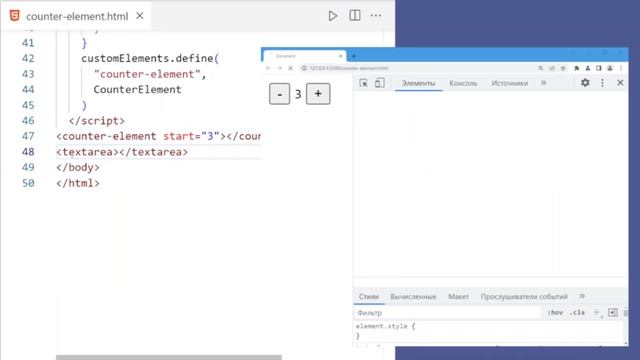Click the browser address bar URL

click(349, 68)
